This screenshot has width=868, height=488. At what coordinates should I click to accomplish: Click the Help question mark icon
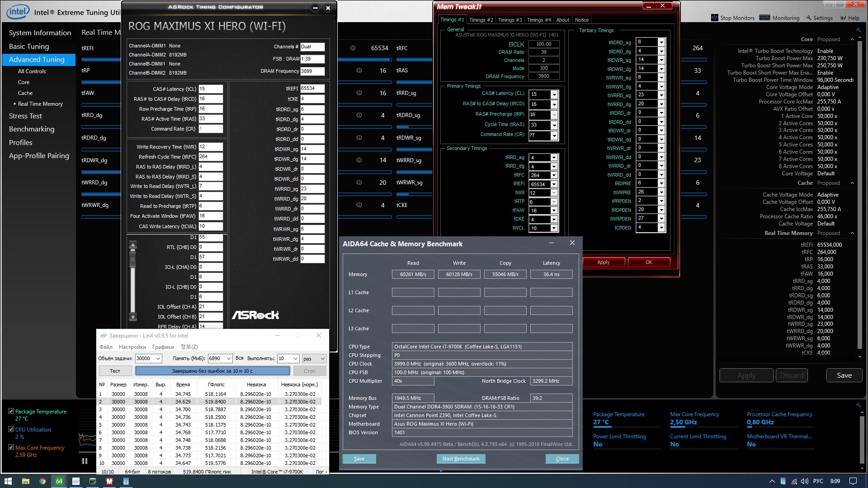click(843, 18)
